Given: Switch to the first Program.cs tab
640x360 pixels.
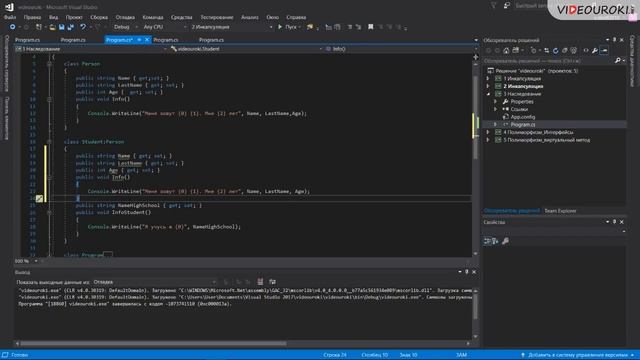Looking at the screenshot, I should coord(27,40).
